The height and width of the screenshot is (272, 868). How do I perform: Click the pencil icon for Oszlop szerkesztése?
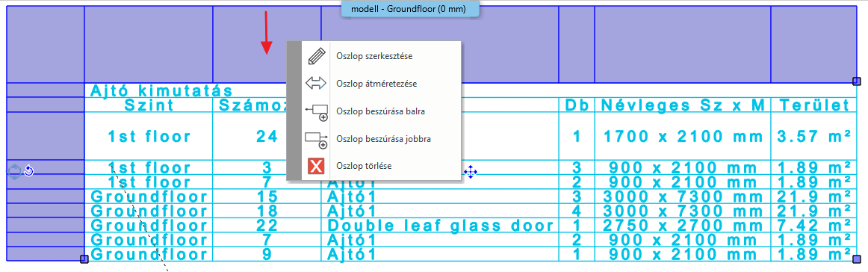click(316, 57)
